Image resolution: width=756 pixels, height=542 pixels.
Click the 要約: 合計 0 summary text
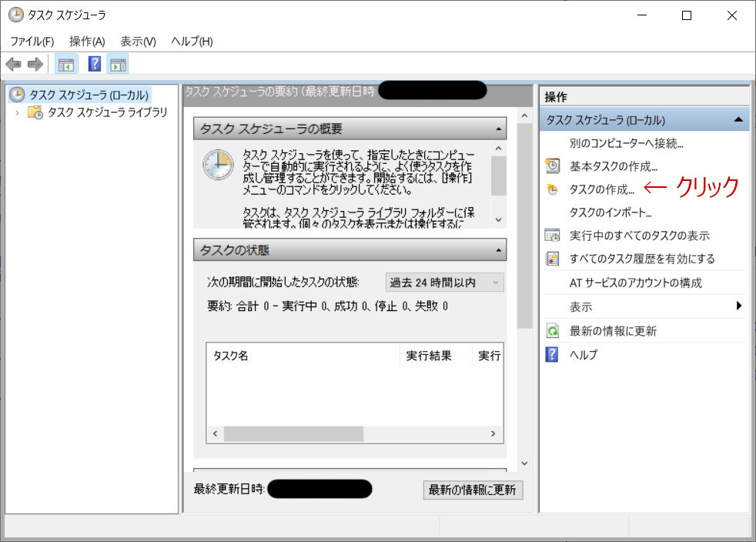[327, 306]
